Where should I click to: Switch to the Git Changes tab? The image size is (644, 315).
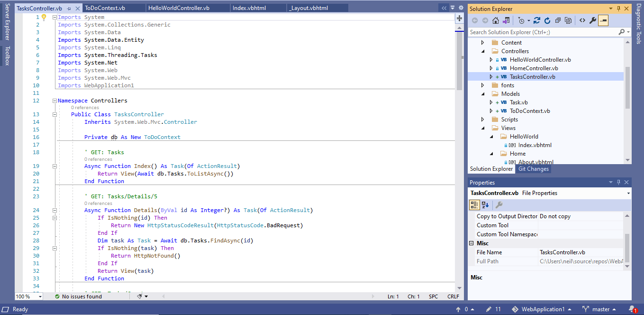tap(533, 168)
